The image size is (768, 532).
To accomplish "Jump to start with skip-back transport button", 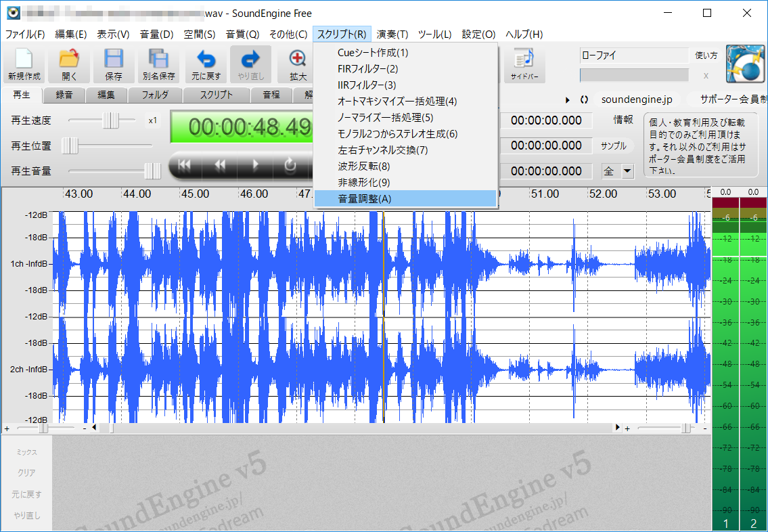I will coord(184,164).
